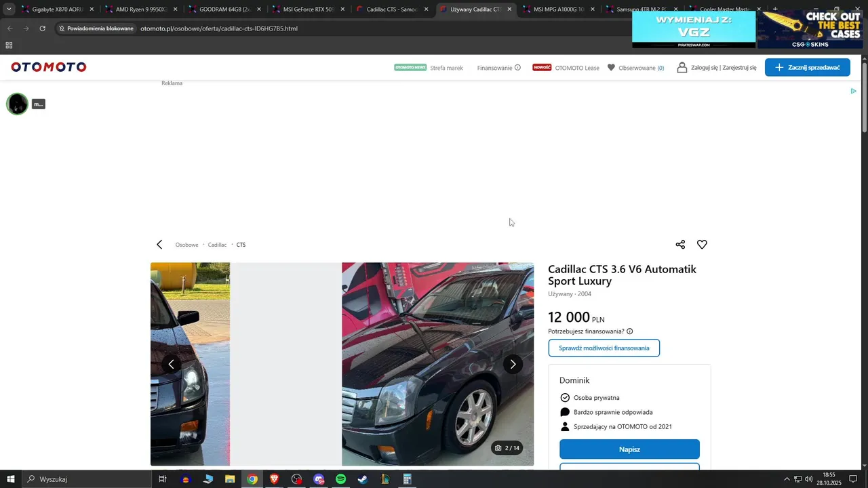
Task: Close the Gigabyte X870 tab
Action: (x=92, y=9)
